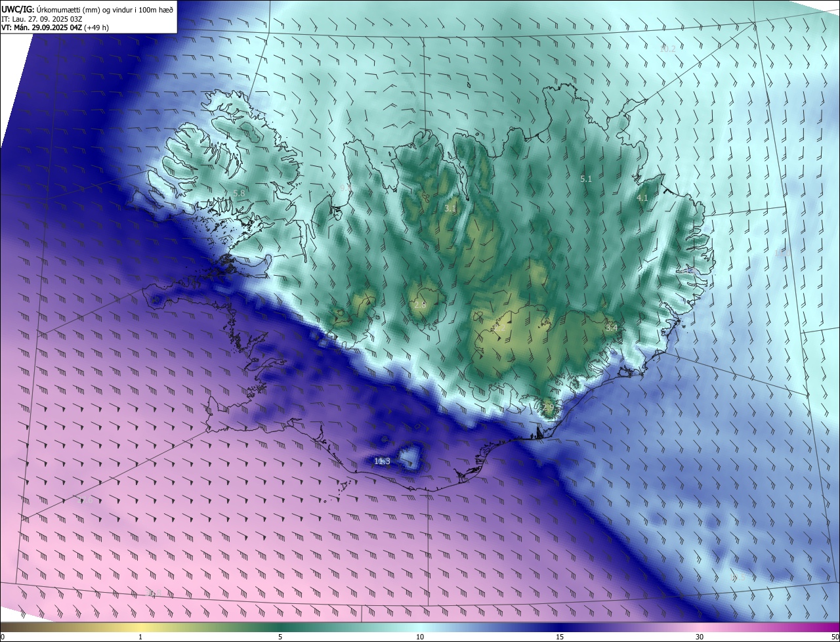Click the '10' tick label on the color scale
Screen dimensions: 840x642
click(x=420, y=637)
